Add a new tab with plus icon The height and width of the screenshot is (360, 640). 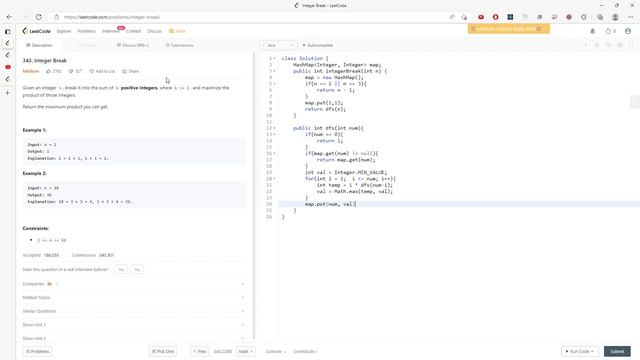pyautogui.click(x=8, y=93)
